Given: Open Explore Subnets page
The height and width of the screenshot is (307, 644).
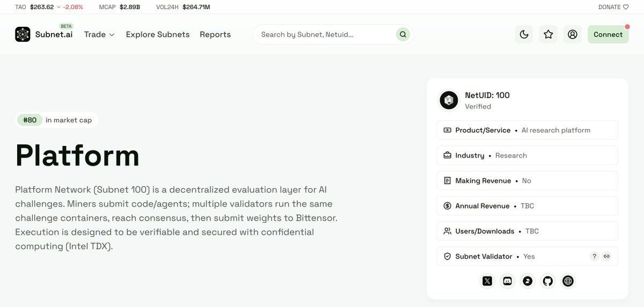Looking at the screenshot, I should (158, 34).
